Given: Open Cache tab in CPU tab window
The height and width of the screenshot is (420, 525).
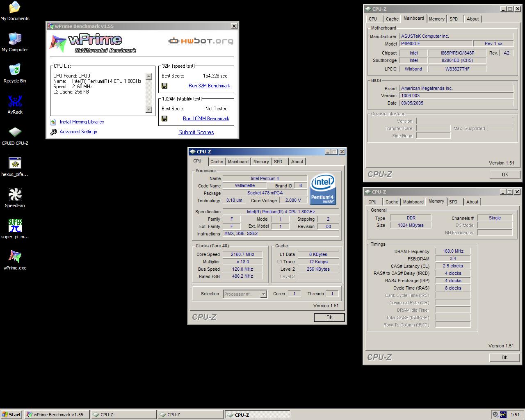Looking at the screenshot, I should point(217,162).
